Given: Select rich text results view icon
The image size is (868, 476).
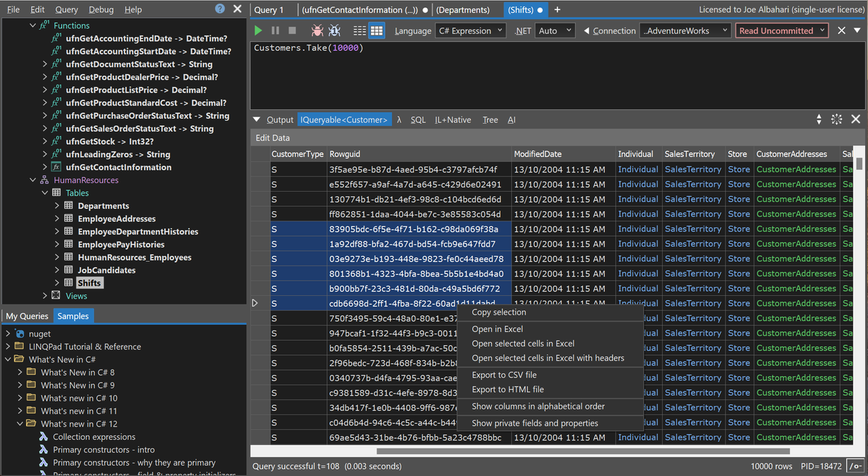Looking at the screenshot, I should [x=359, y=31].
